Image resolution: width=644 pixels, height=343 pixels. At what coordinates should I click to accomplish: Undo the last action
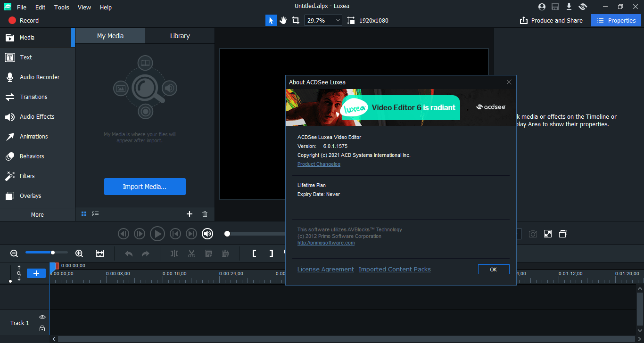coord(129,253)
